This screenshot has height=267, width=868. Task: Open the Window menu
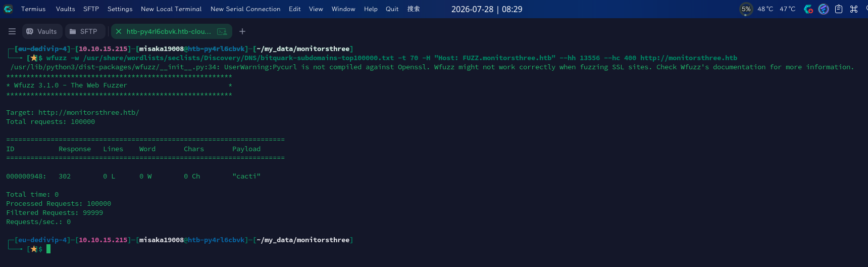click(343, 9)
